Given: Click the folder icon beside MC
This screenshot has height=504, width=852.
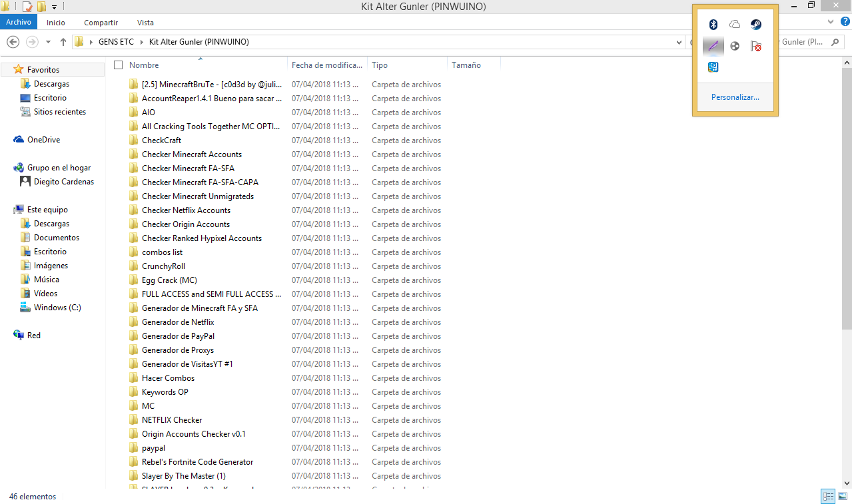Looking at the screenshot, I should (x=133, y=406).
